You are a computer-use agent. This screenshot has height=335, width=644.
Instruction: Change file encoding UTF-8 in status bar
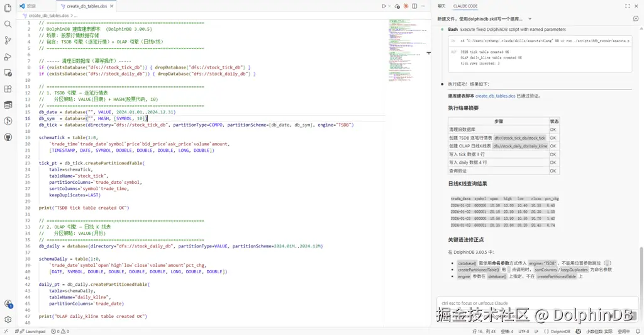pyautogui.click(x=524, y=331)
